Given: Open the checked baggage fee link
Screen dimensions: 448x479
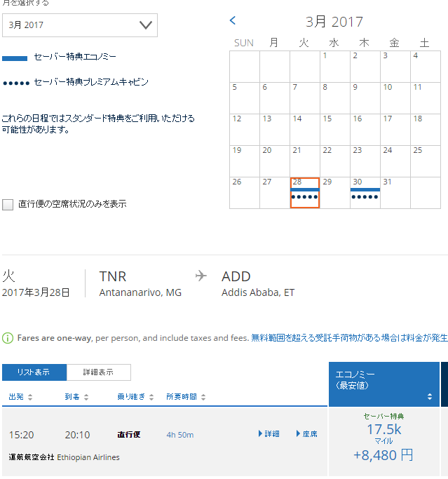Looking at the screenshot, I should click(x=349, y=338).
